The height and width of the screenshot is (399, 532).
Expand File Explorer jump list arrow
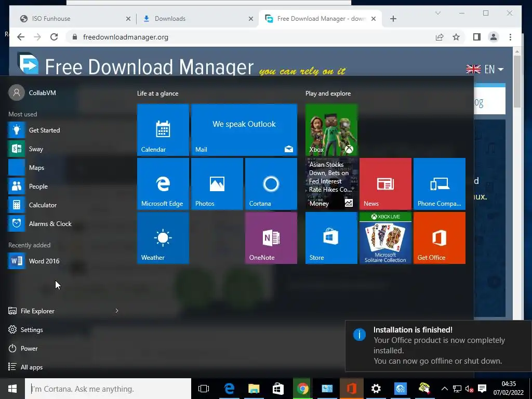click(x=117, y=311)
